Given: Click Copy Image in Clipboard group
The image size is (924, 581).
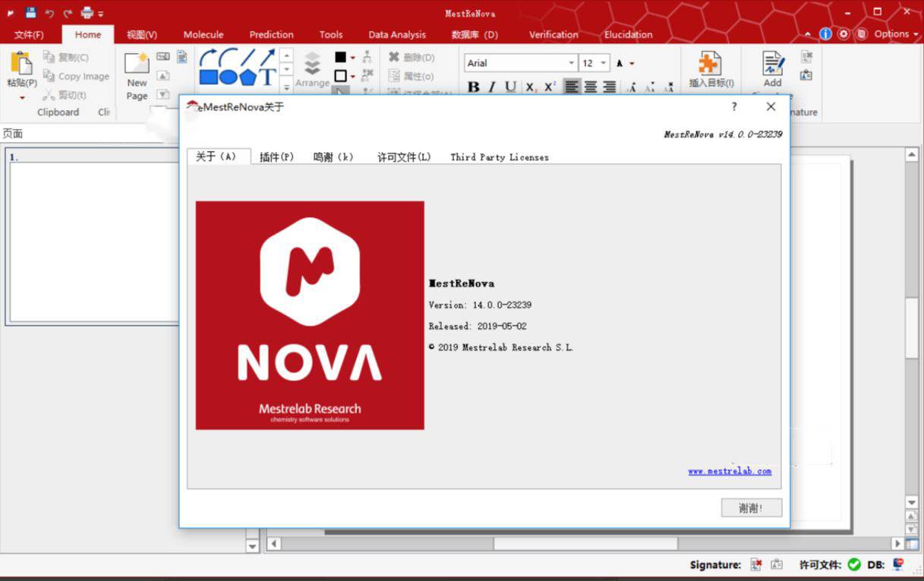Looking at the screenshot, I should click(76, 76).
